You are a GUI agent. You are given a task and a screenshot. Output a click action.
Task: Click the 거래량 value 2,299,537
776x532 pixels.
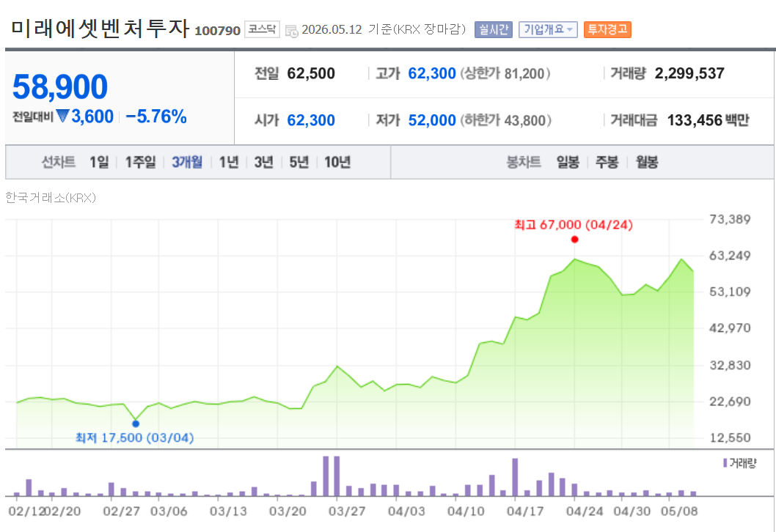coord(689,74)
